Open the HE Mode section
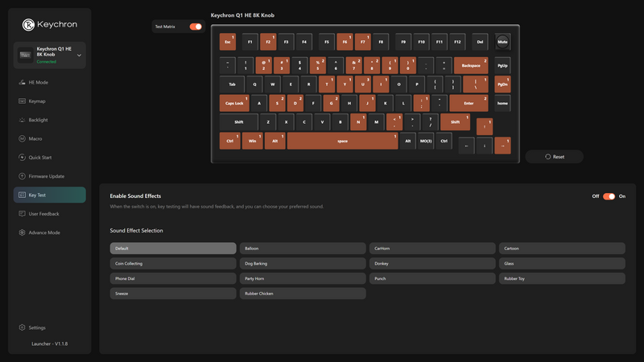The width and height of the screenshot is (644, 362). click(x=50, y=83)
